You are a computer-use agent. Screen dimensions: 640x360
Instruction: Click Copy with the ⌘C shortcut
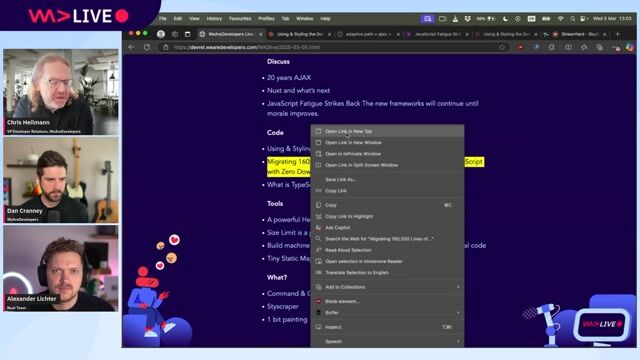click(x=387, y=205)
